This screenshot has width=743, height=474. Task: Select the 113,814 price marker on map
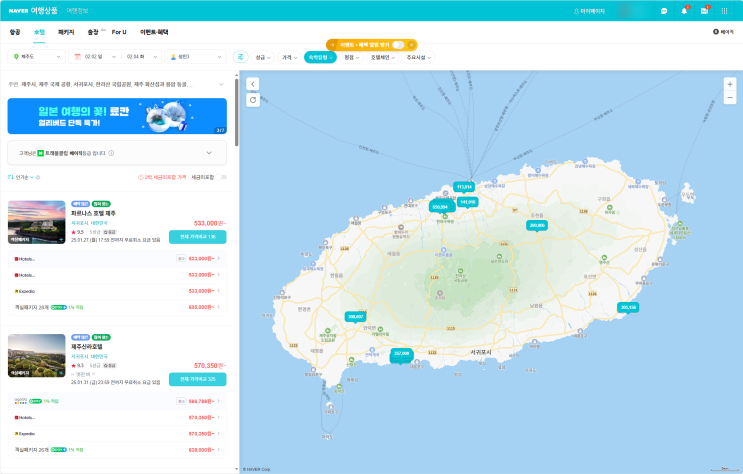click(x=464, y=187)
